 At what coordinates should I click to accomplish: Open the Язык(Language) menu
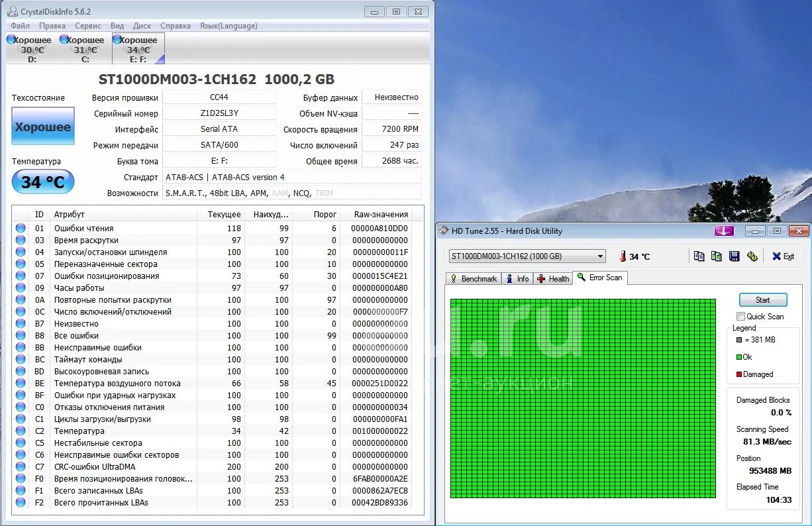pyautogui.click(x=228, y=26)
